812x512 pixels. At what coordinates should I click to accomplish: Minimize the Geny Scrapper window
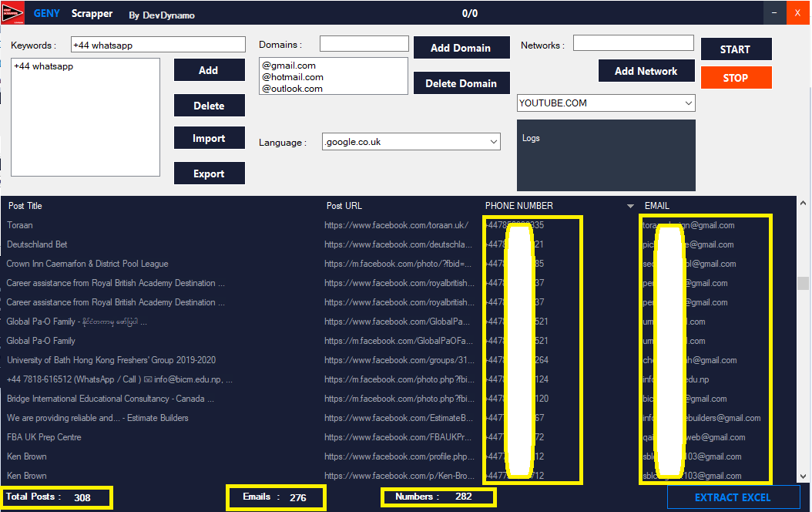coord(775,13)
